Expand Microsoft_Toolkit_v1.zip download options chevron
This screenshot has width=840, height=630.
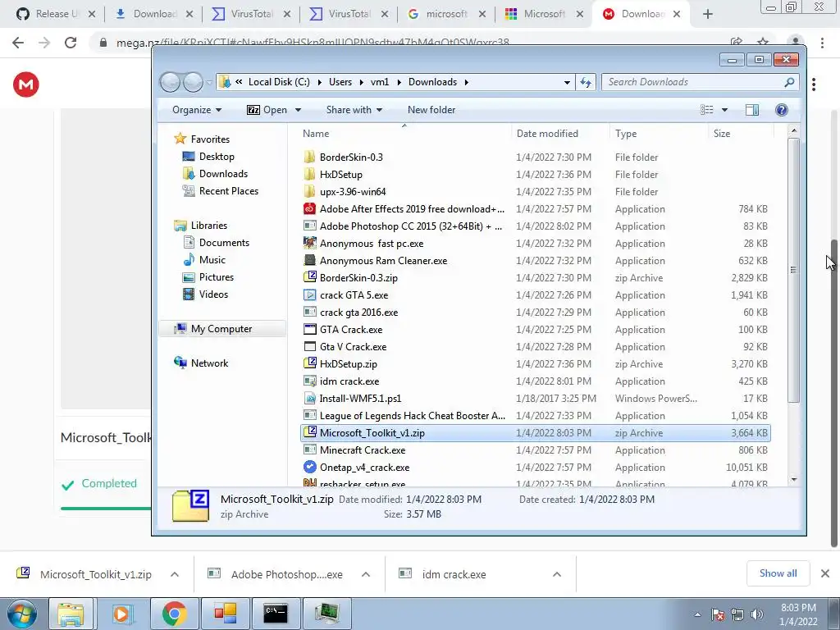[x=174, y=574]
